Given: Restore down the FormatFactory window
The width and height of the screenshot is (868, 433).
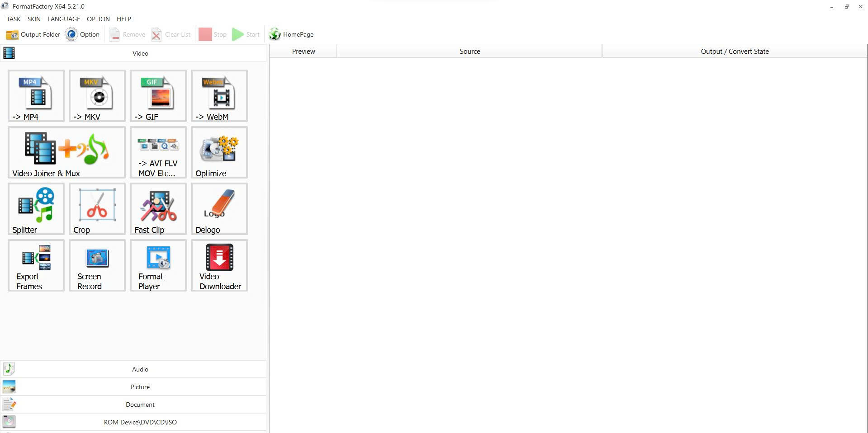Looking at the screenshot, I should 846,6.
